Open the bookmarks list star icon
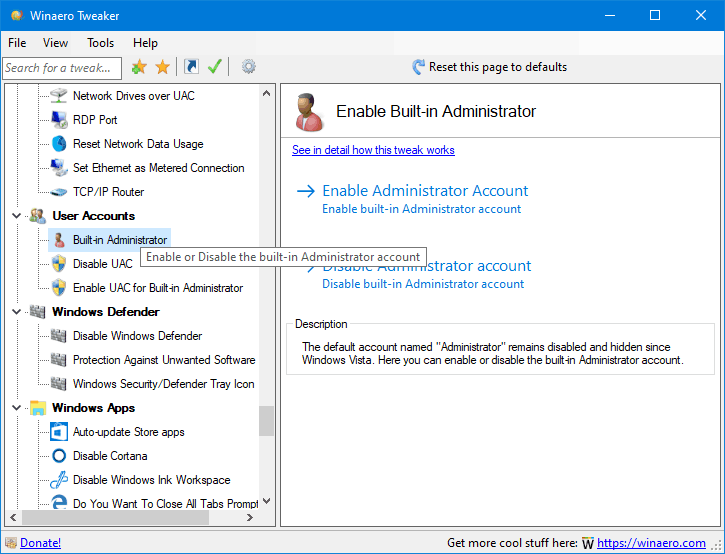Viewport: 725px width, 554px height. pyautogui.click(x=162, y=67)
